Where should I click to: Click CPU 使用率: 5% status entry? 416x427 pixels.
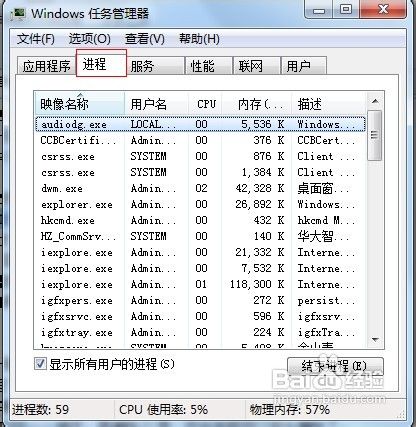pyautogui.click(x=163, y=410)
